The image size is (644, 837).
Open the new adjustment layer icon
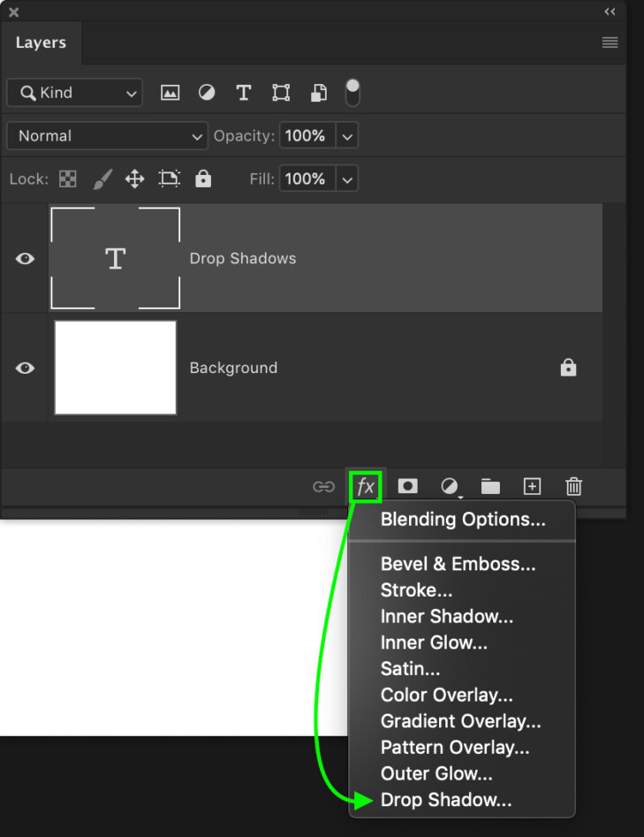click(x=449, y=486)
